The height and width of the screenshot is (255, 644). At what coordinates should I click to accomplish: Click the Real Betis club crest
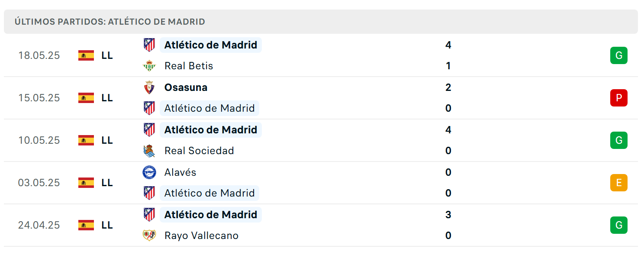[x=149, y=66]
